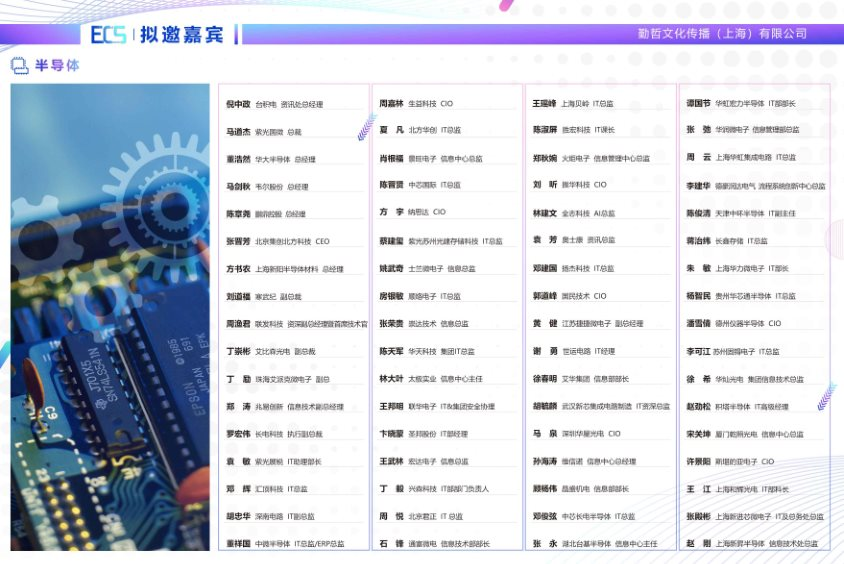
Task: Select the 王邦明 联华电子 row
Action: [437, 407]
